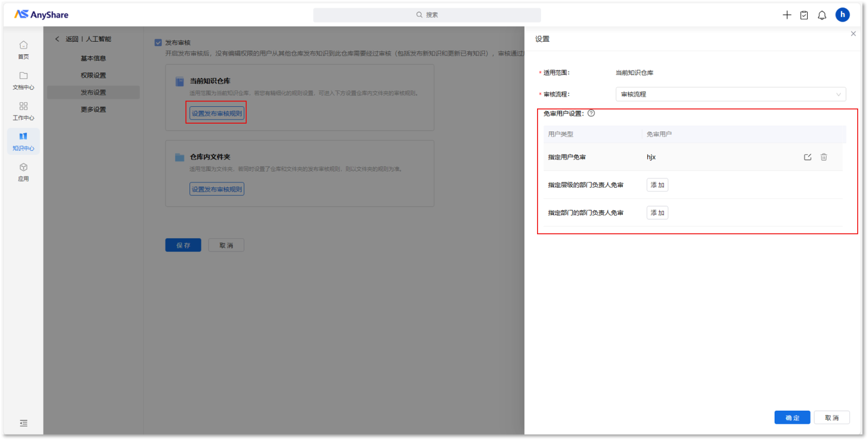
Task: Select 更多设置 settings menu item
Action: pos(93,110)
